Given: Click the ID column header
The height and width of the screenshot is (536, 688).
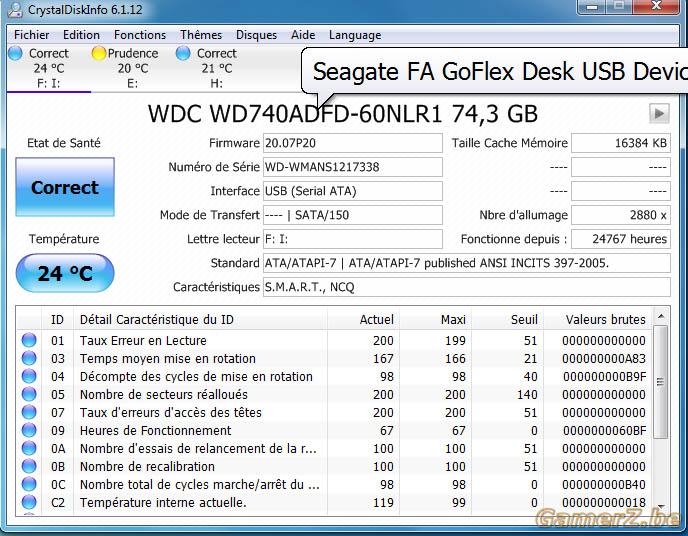Looking at the screenshot, I should point(57,319).
